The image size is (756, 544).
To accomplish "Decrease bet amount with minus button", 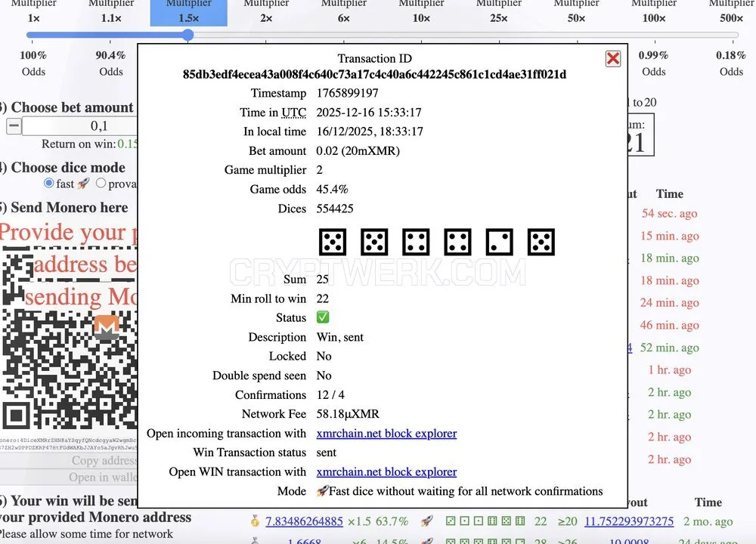I will (14, 126).
